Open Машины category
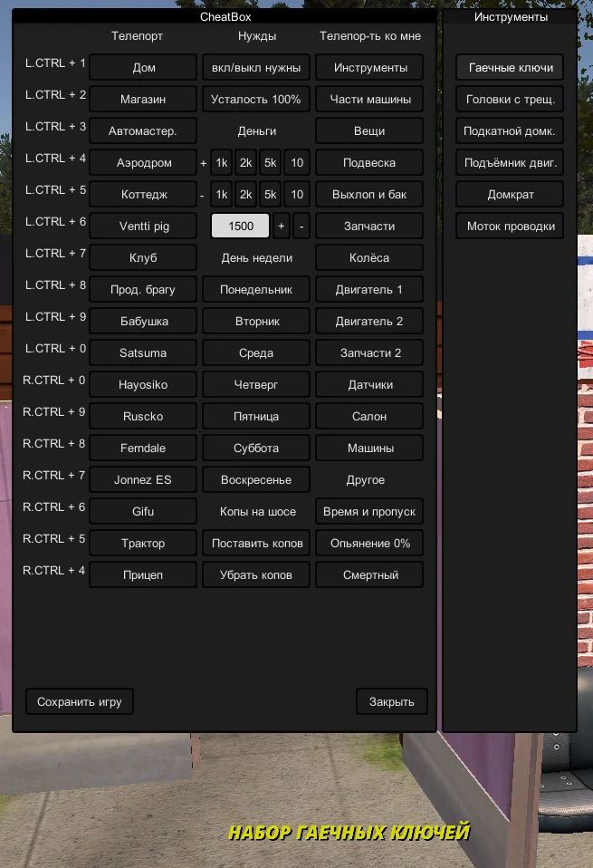This screenshot has height=868, width=593. point(369,448)
